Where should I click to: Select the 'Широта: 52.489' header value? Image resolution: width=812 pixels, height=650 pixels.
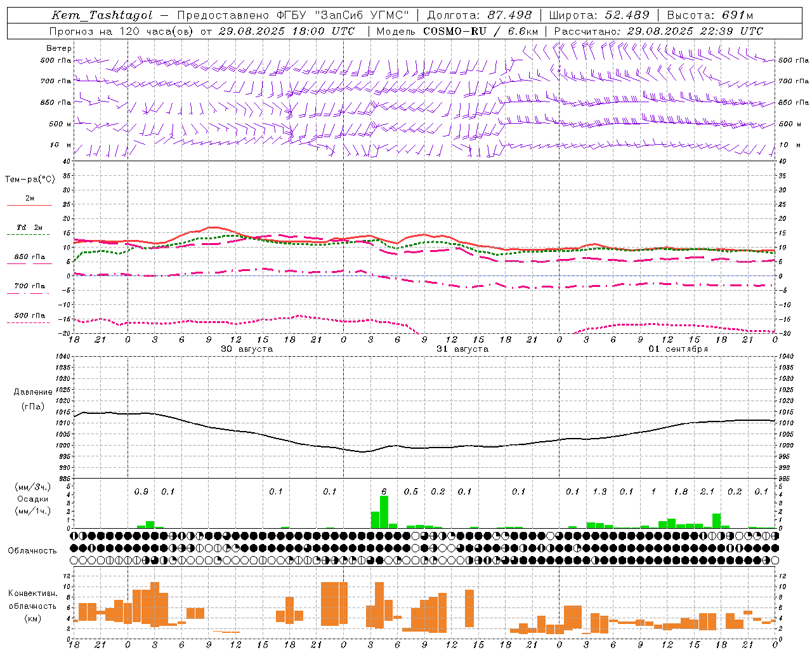pos(599,15)
